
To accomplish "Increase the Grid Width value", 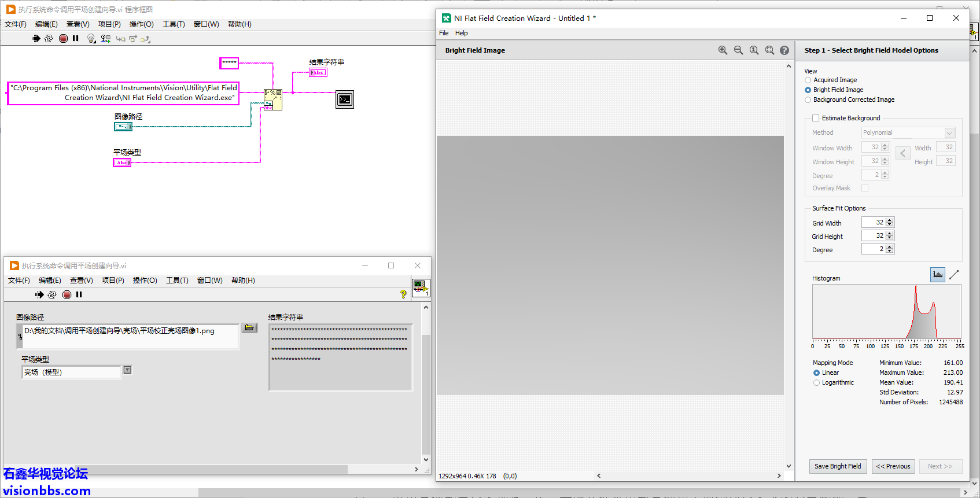I will 890,220.
